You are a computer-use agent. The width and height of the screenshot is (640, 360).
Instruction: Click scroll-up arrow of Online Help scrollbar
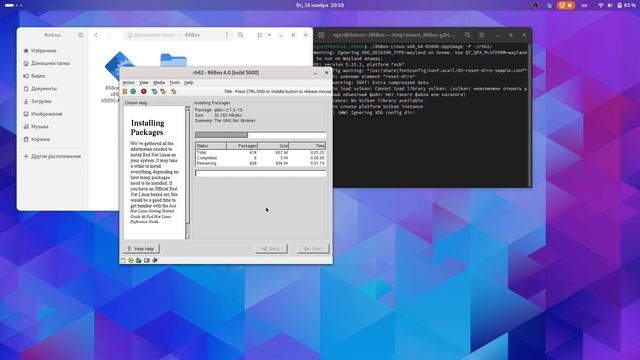click(188, 109)
